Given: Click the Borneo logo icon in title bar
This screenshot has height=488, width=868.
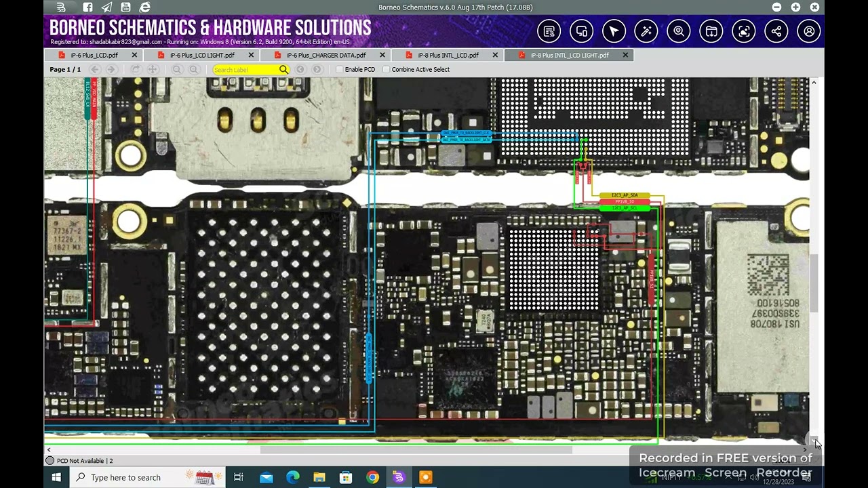Looking at the screenshot, I should [61, 7].
